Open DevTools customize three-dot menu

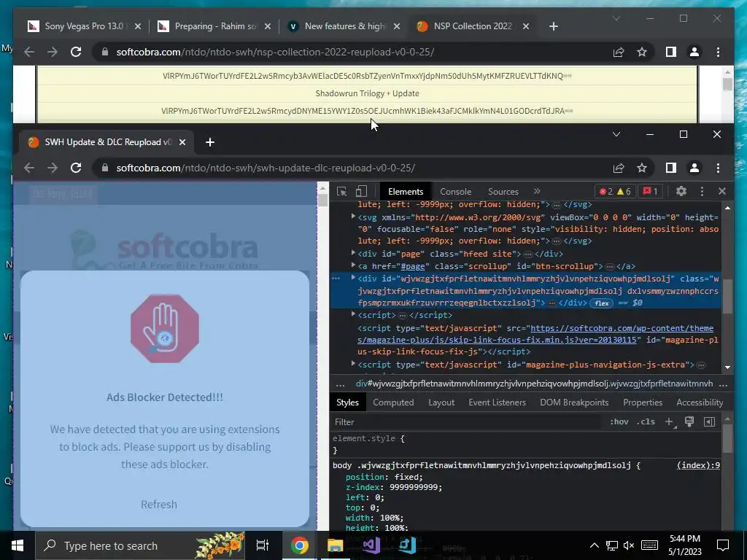point(702,191)
